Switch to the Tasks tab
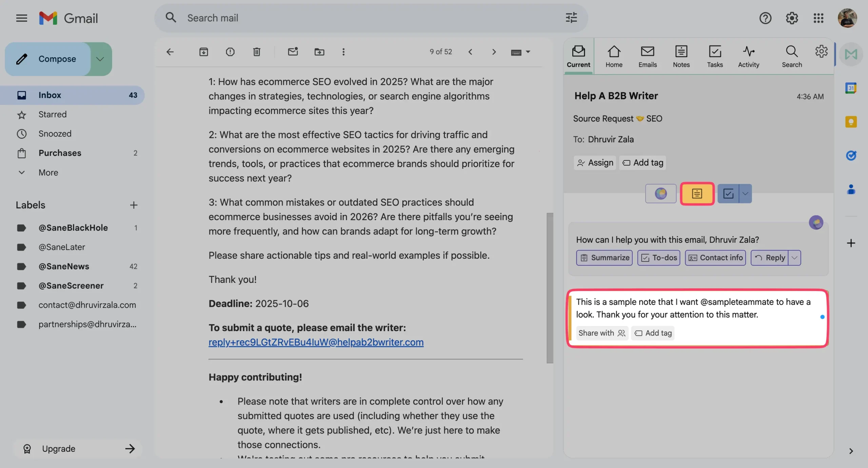Screen dimensions: 868x468 pos(715,56)
